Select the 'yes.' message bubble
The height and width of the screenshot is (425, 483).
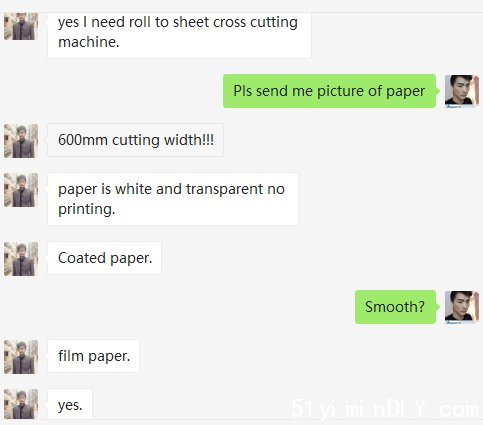(x=70, y=404)
